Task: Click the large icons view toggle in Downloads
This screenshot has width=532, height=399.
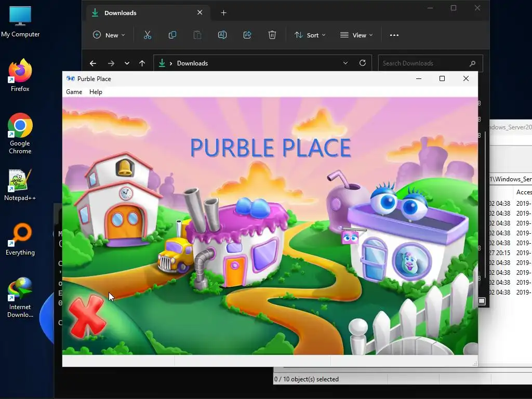Action: pos(482,301)
